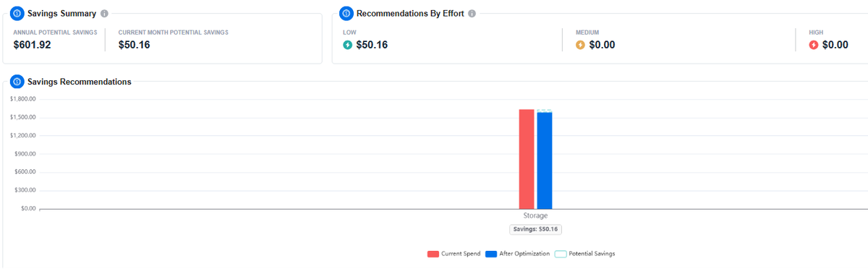Image resolution: width=868 pixels, height=269 pixels.
Task: Click the red High effort lightning icon
Action: [x=814, y=45]
